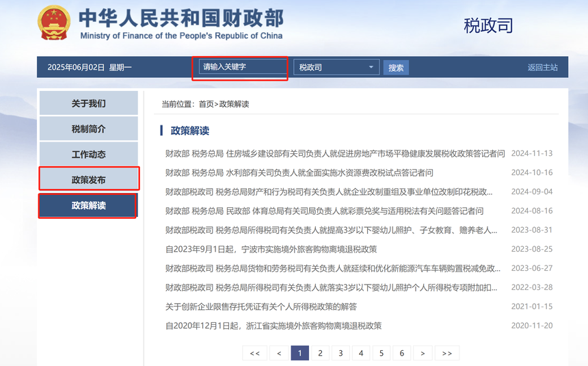Go to 政策发布 sidebar section

click(x=89, y=180)
